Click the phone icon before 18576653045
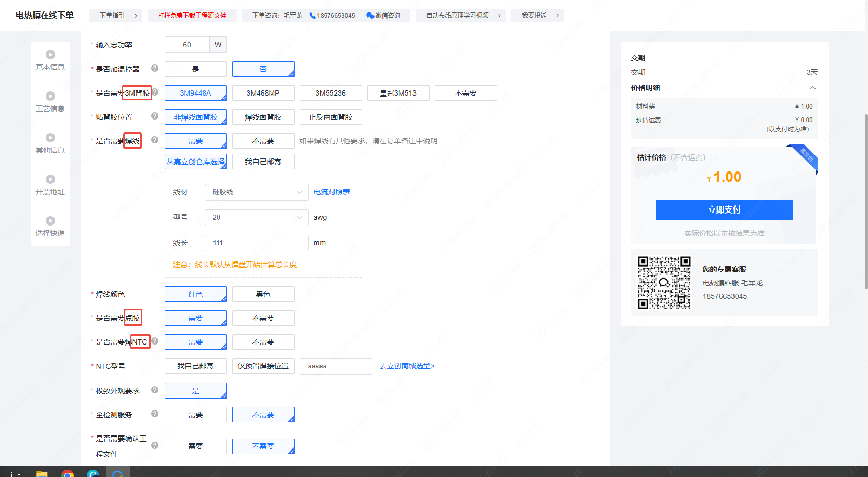This screenshot has width=868, height=477. click(x=312, y=16)
